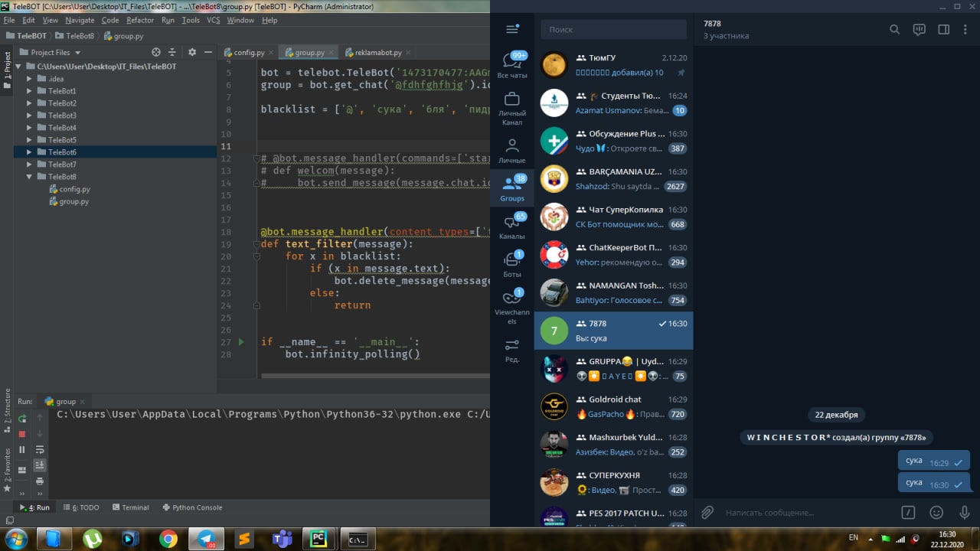The height and width of the screenshot is (551, 980).
Task: Select the 'Боты' folder in Telegram
Action: coord(512,264)
